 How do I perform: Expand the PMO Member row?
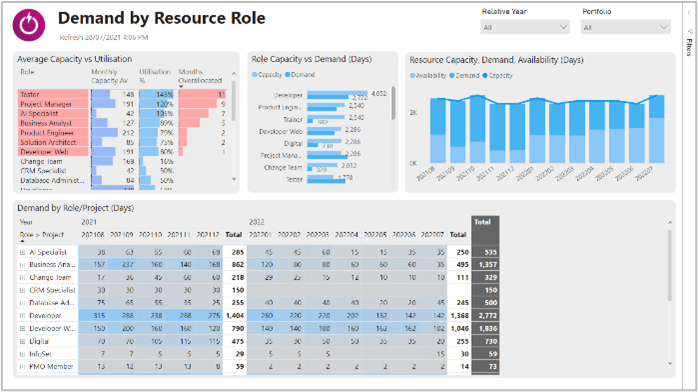click(22, 367)
